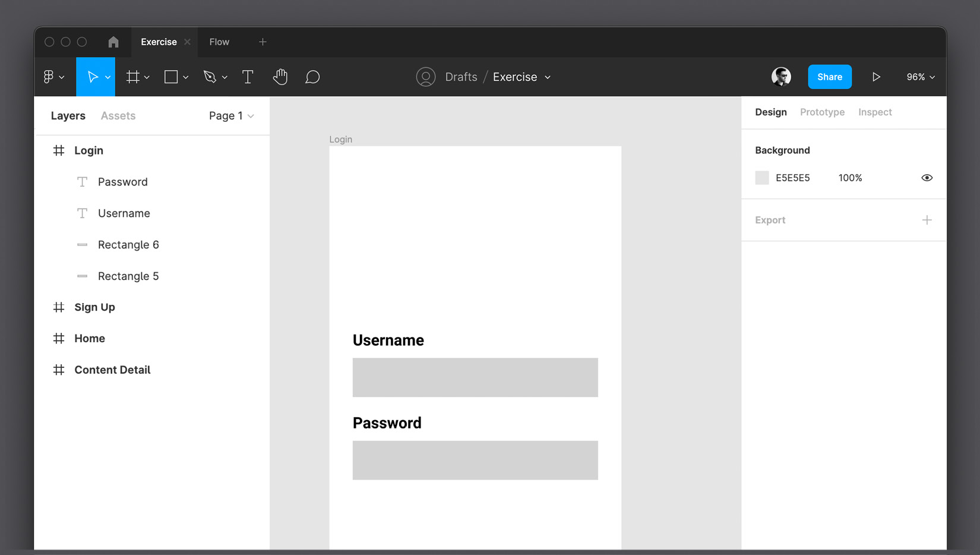Click the E5E5E5 background color swatch
980x555 pixels.
(x=762, y=178)
